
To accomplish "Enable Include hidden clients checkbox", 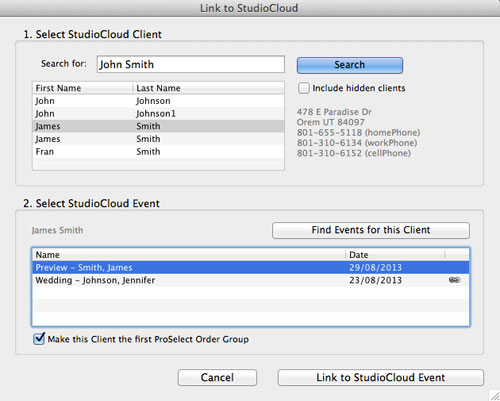I will 304,88.
